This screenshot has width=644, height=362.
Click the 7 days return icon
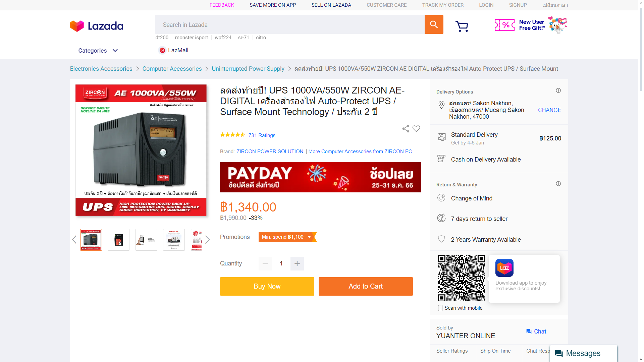(x=441, y=218)
